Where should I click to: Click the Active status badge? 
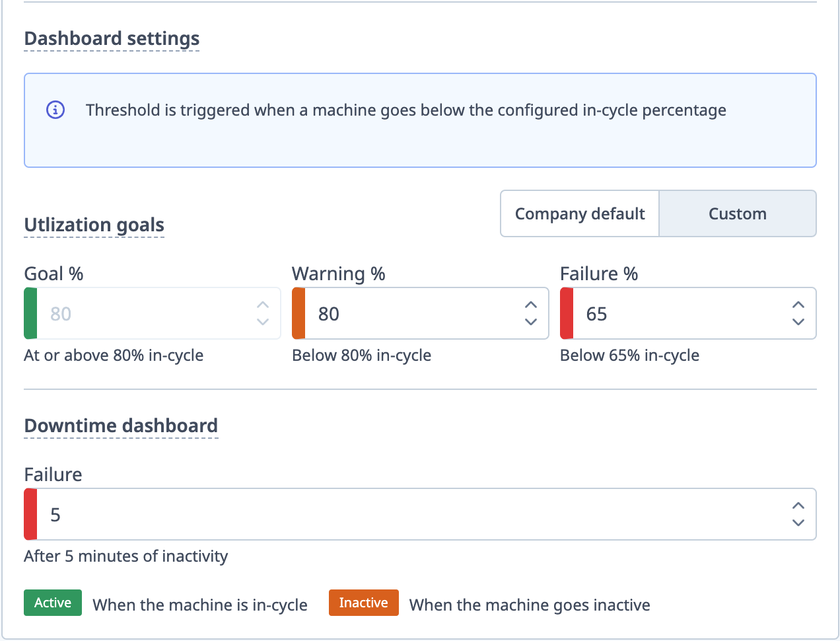tap(52, 603)
